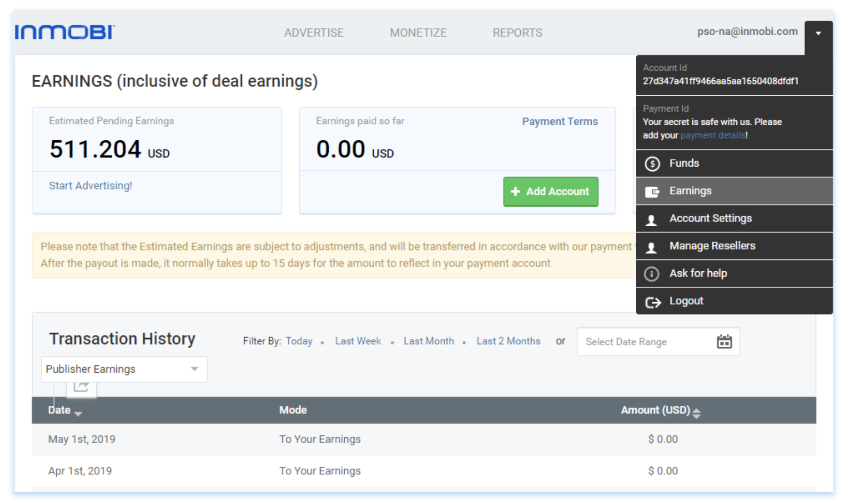Open Manage Resellers menu entry
The width and height of the screenshot is (849, 504).
734,246
